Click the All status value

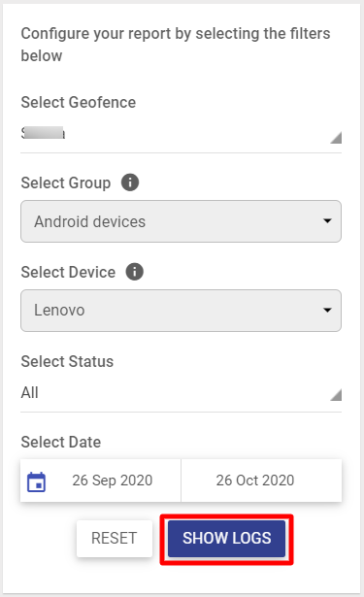pyautogui.click(x=30, y=392)
